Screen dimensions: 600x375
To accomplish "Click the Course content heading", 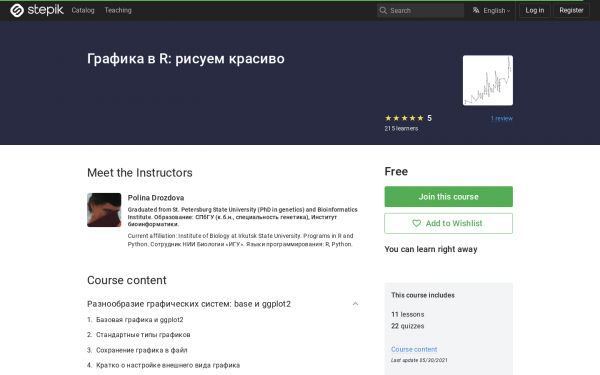I will point(127,280).
